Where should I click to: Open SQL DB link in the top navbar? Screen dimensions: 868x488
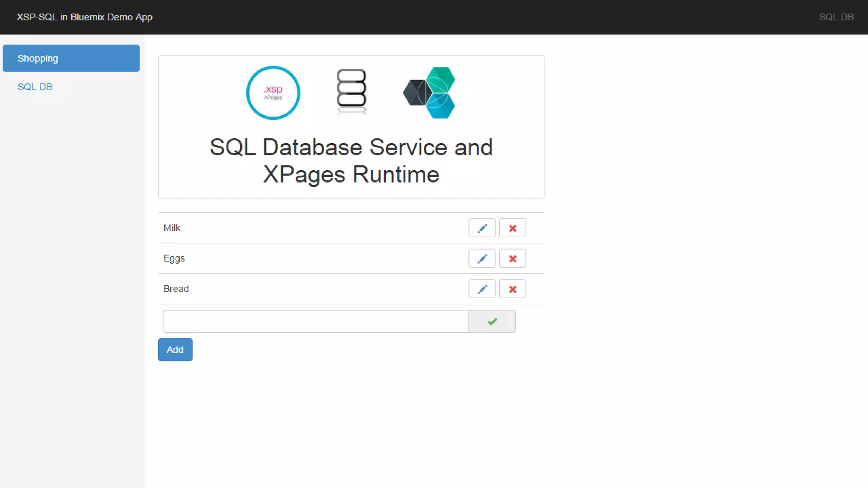[836, 17]
